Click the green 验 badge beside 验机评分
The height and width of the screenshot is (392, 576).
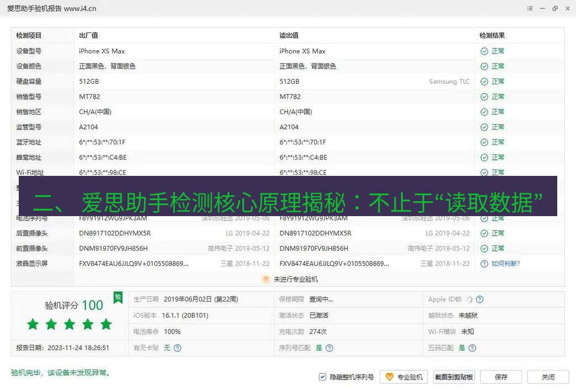click(118, 297)
